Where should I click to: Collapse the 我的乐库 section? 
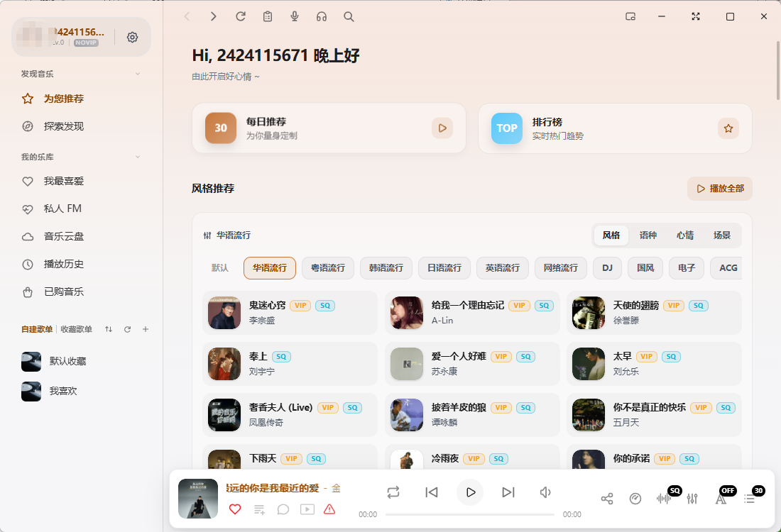coord(138,157)
